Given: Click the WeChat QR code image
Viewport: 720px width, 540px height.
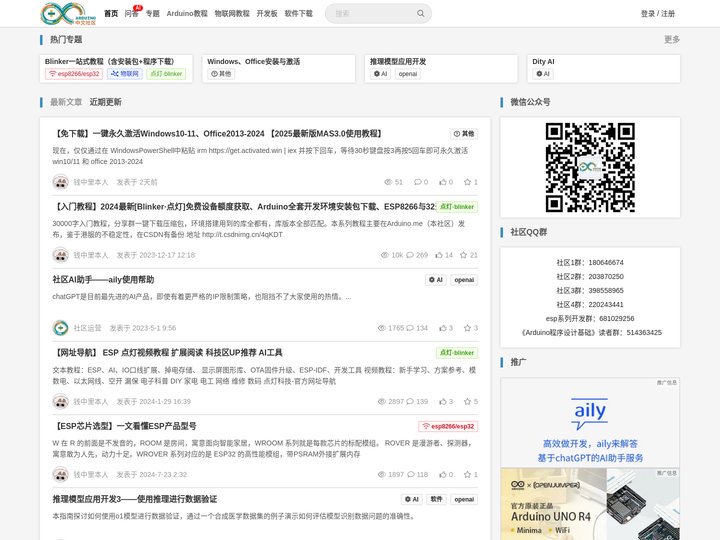Looking at the screenshot, I should click(590, 167).
